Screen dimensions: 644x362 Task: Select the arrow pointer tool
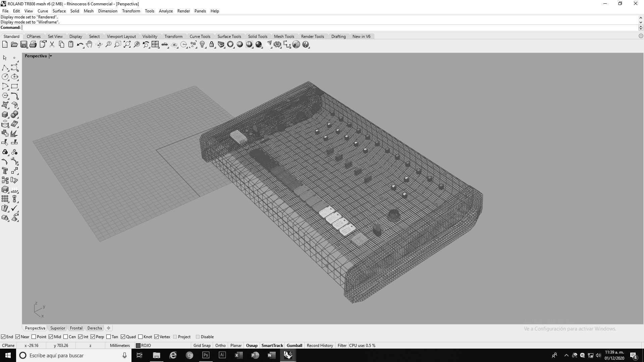5,58
